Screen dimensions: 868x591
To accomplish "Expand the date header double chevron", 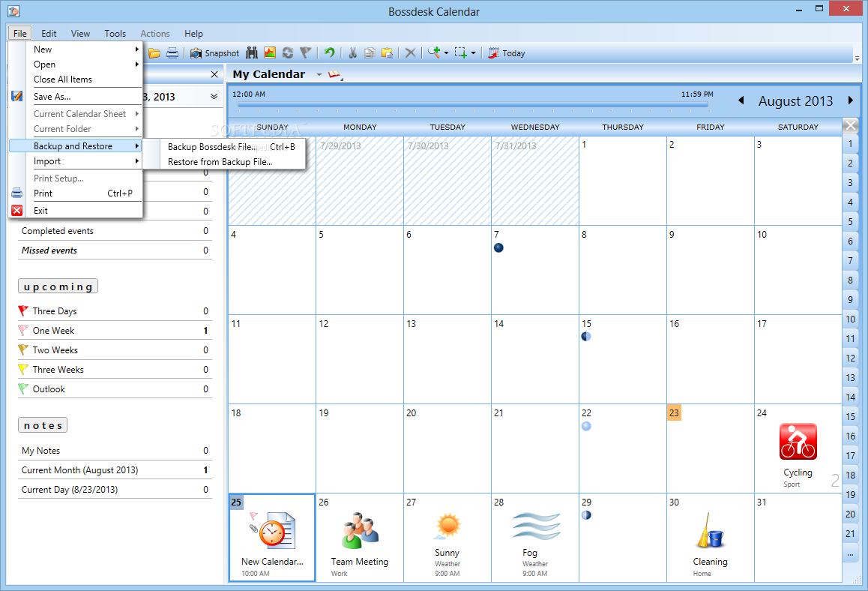I will [214, 97].
